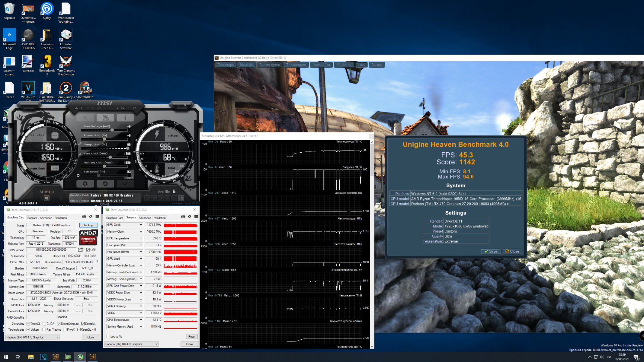Enable the Log to file checkbox
644x362 pixels.
tap(108, 336)
